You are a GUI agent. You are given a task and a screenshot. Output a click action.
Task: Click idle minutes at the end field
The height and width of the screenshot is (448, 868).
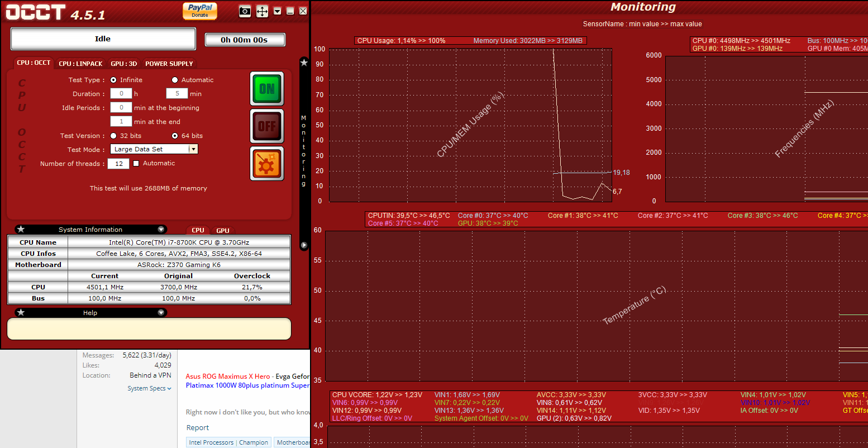121,121
